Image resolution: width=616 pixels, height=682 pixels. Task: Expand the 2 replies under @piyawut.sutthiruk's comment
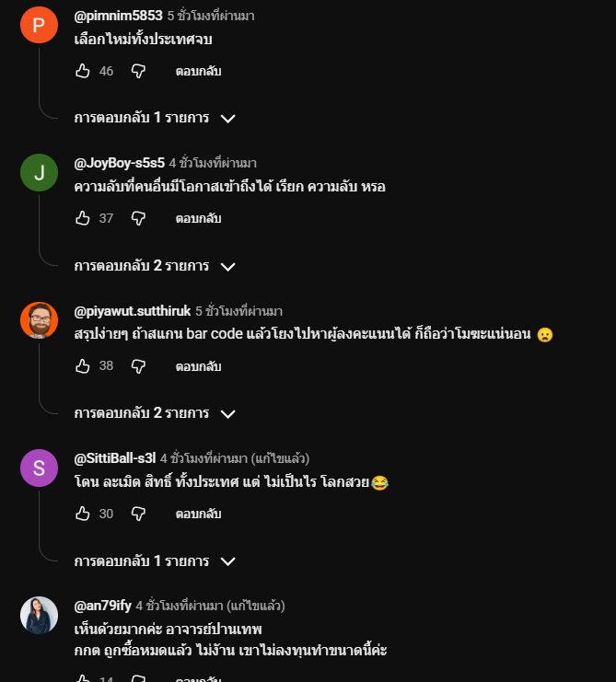pos(155,413)
